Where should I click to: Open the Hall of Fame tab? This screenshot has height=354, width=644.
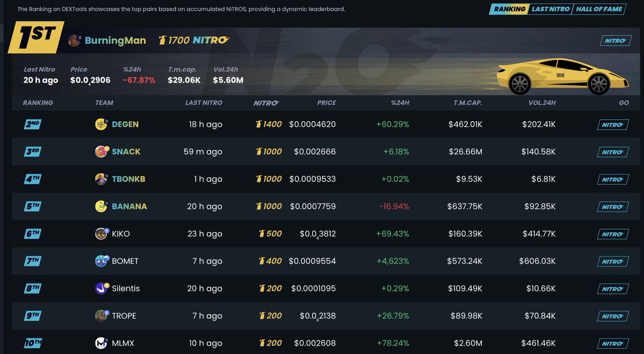click(598, 9)
